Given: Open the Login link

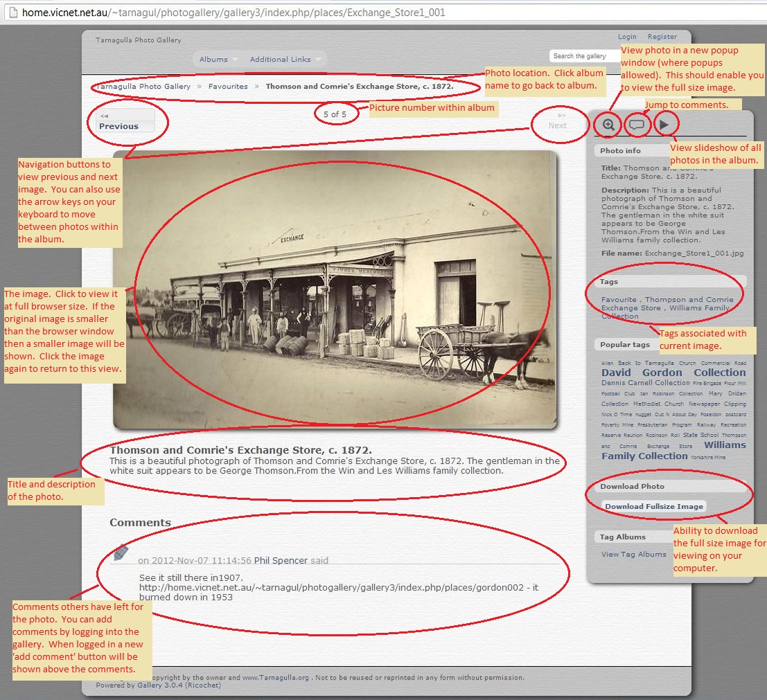Looking at the screenshot, I should click(627, 37).
